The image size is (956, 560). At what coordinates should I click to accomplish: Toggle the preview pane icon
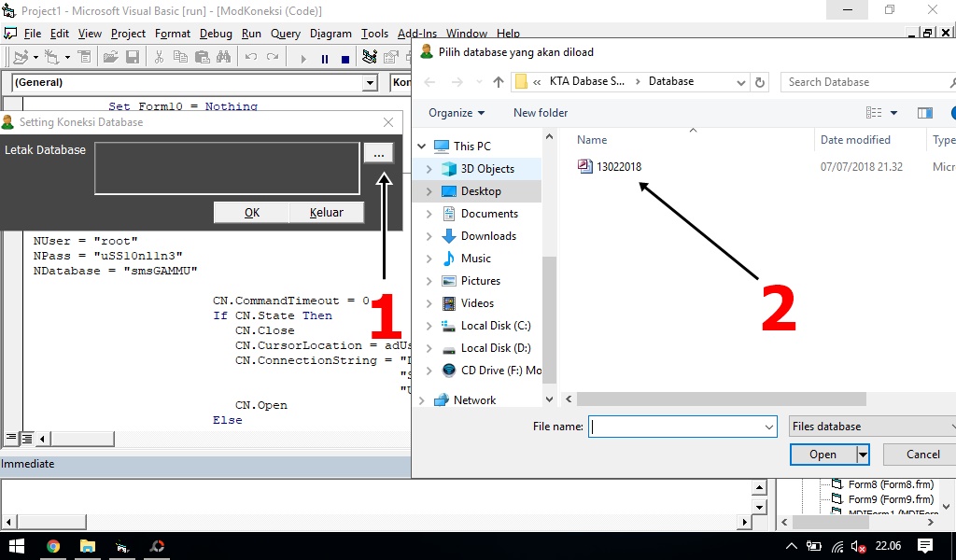tap(925, 113)
